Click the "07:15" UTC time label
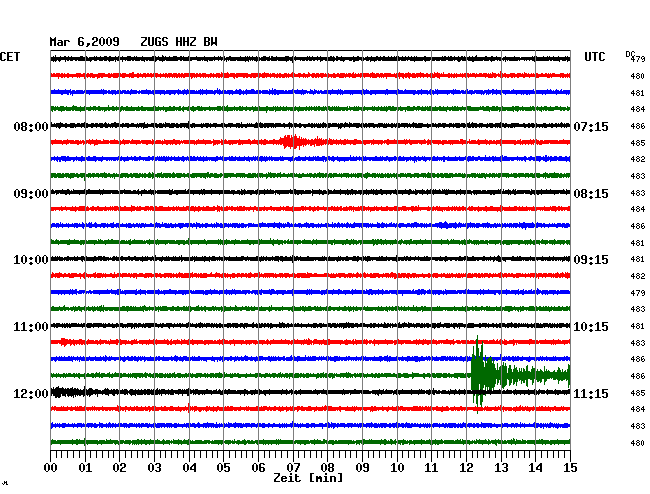650x494 pixels. pos(591,126)
